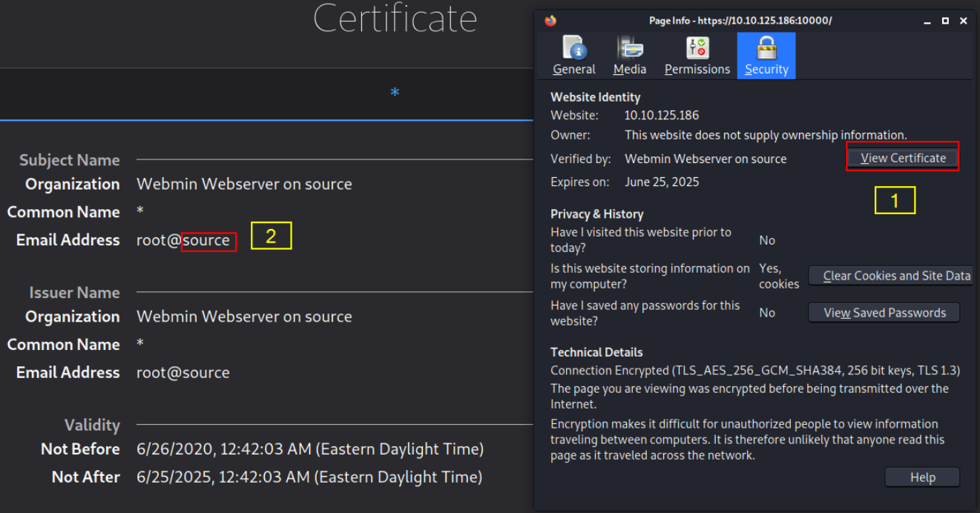This screenshot has width=980, height=513.
Task: Switch to the Media tab
Action: pos(630,56)
